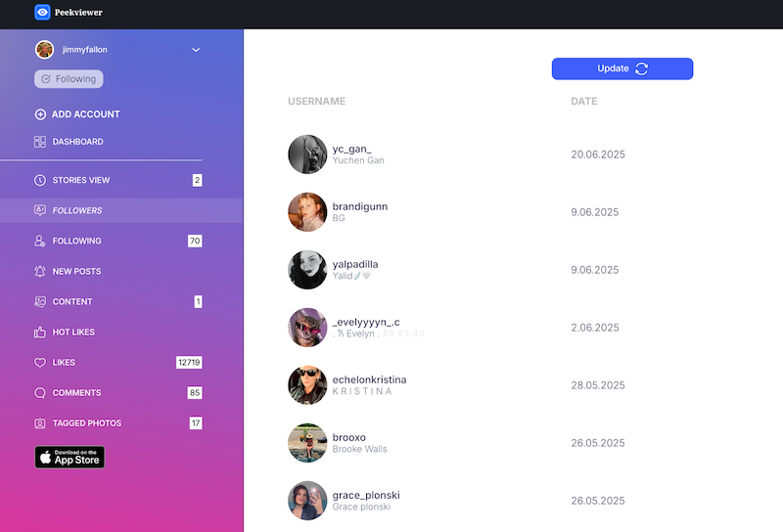Click display name Brooke Walls

tap(359, 449)
